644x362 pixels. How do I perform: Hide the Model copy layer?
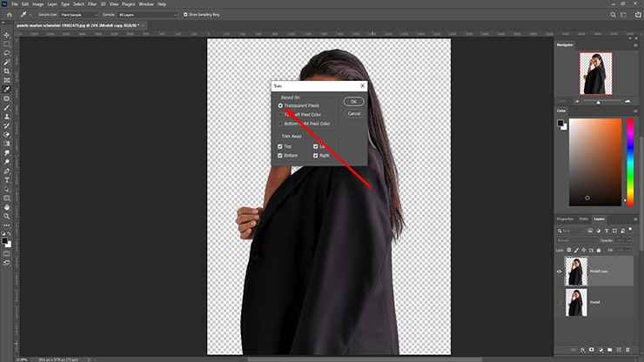[x=559, y=271]
